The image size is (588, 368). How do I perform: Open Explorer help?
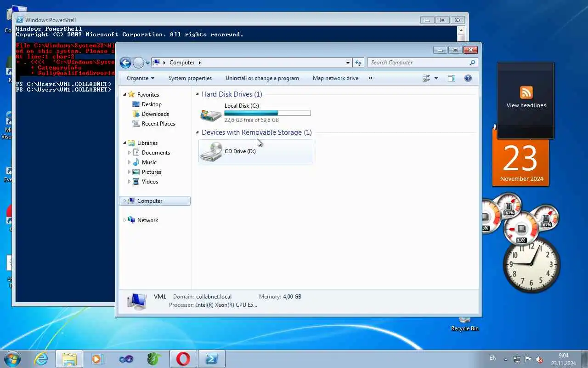click(468, 78)
